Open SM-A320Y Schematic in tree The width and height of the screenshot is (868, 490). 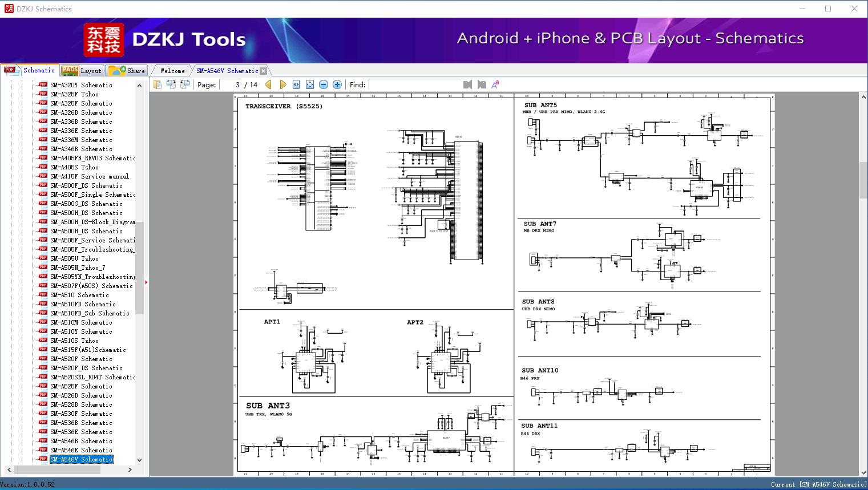pos(81,85)
